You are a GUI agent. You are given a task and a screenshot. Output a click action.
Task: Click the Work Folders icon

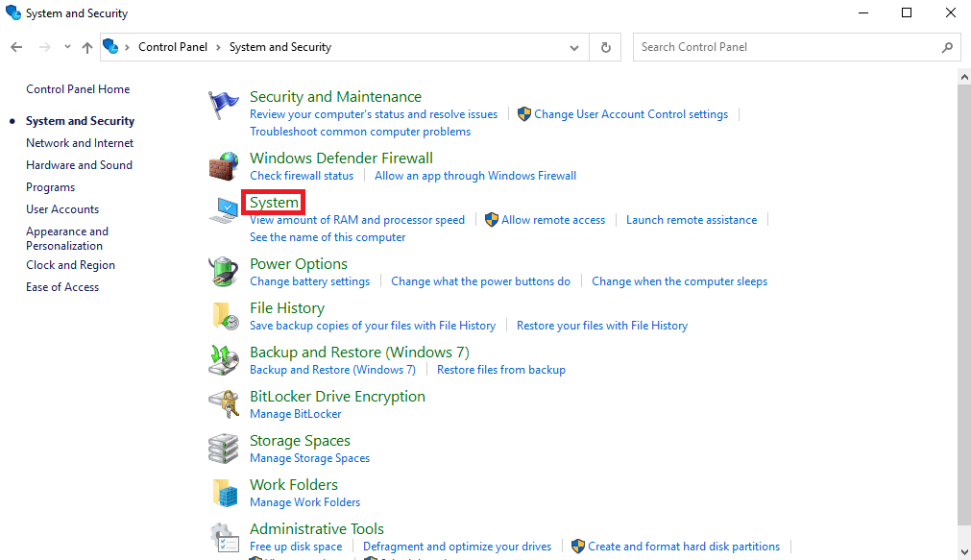click(226, 493)
